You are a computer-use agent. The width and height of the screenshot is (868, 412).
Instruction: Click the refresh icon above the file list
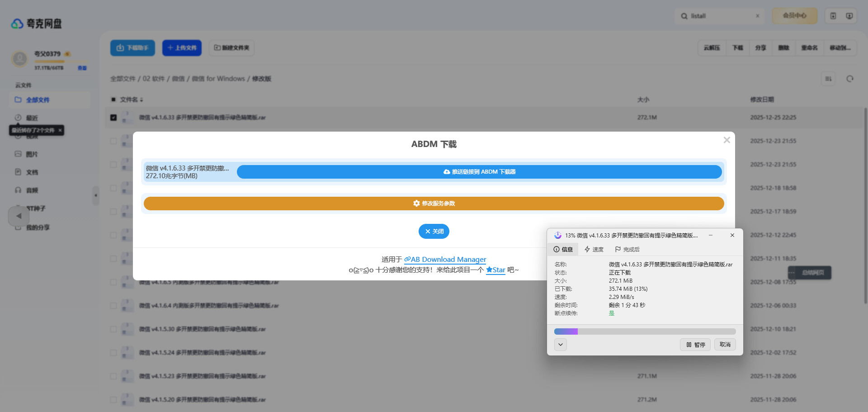(849, 79)
